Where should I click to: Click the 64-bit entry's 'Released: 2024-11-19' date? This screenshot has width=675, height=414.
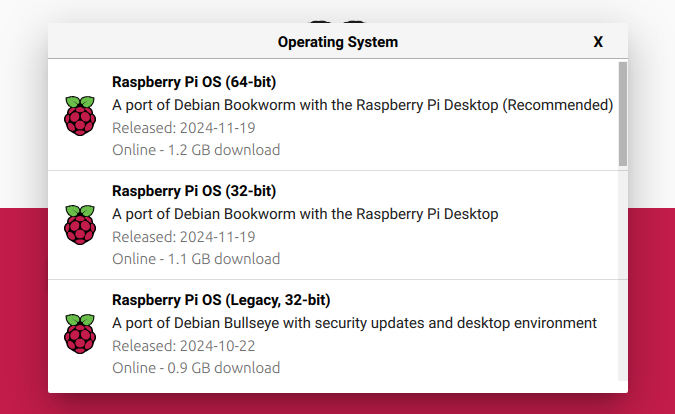184,128
